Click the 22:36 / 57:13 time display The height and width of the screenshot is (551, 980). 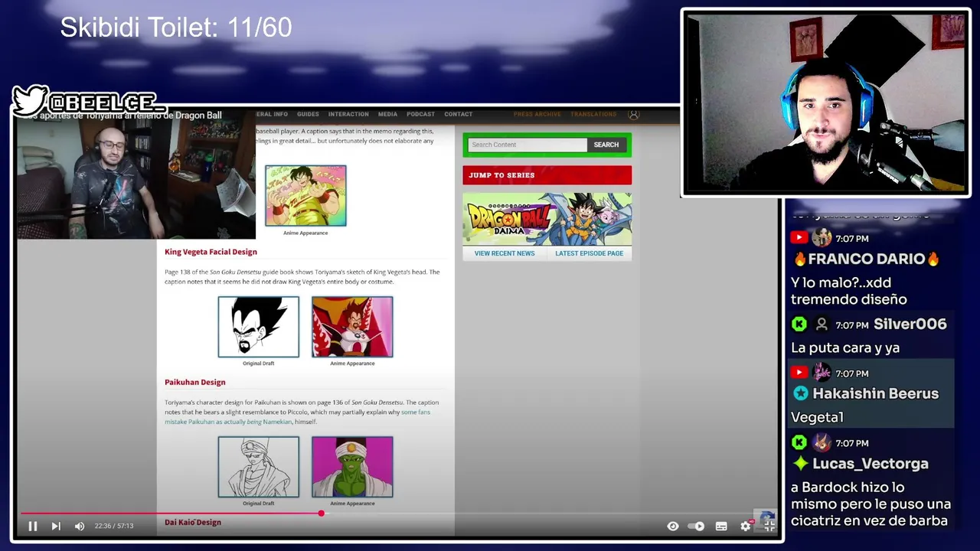point(114,526)
